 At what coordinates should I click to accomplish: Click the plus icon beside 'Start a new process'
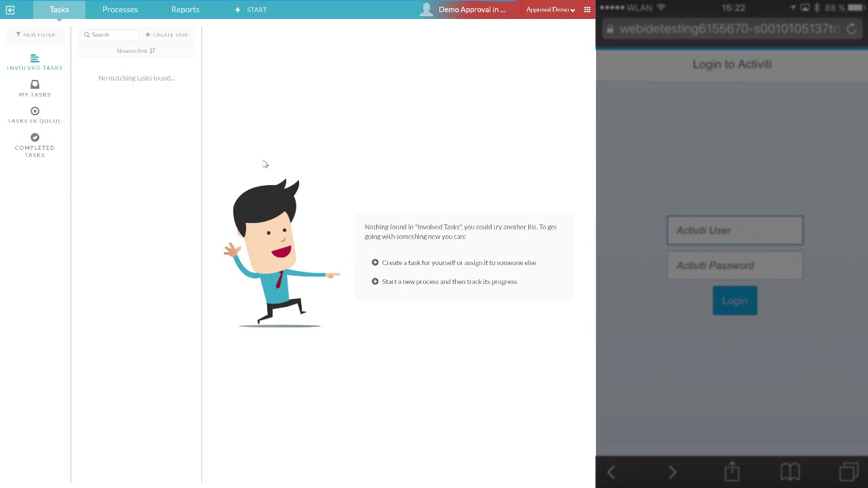coord(375,281)
